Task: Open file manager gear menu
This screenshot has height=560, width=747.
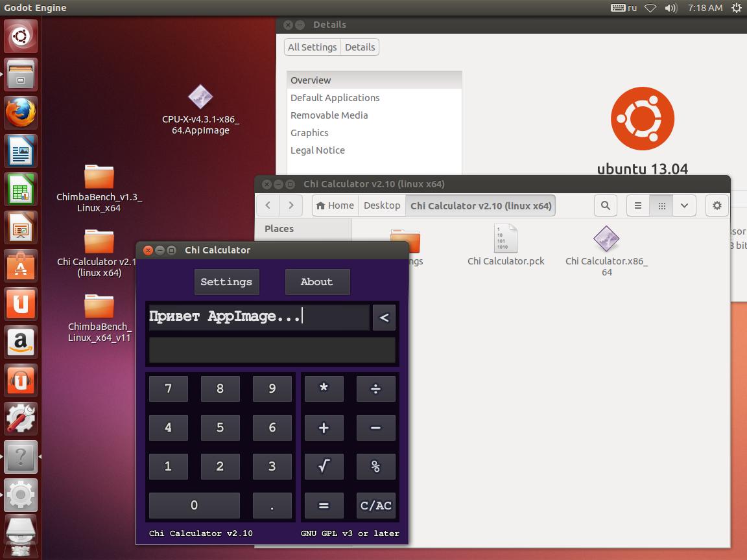Action: [717, 205]
